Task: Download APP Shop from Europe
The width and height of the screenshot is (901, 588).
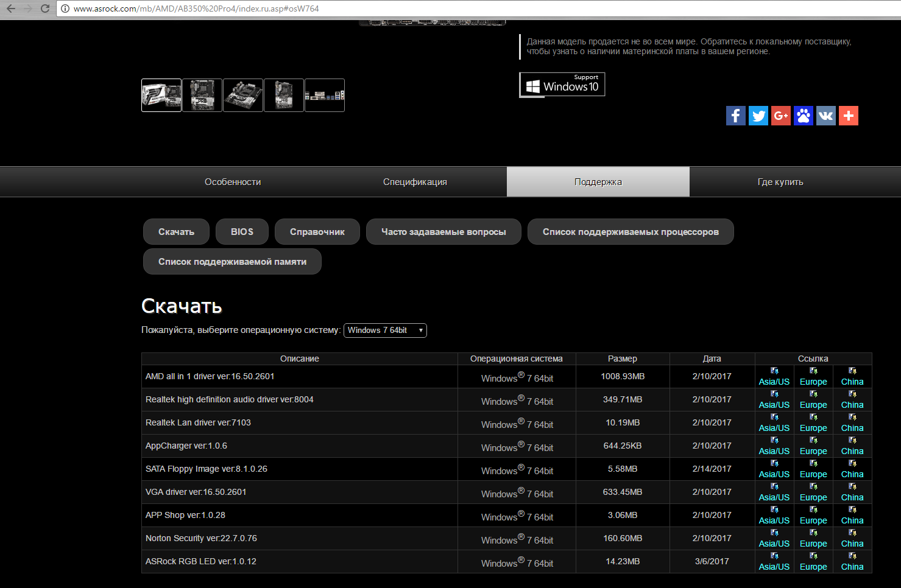Action: (x=813, y=515)
